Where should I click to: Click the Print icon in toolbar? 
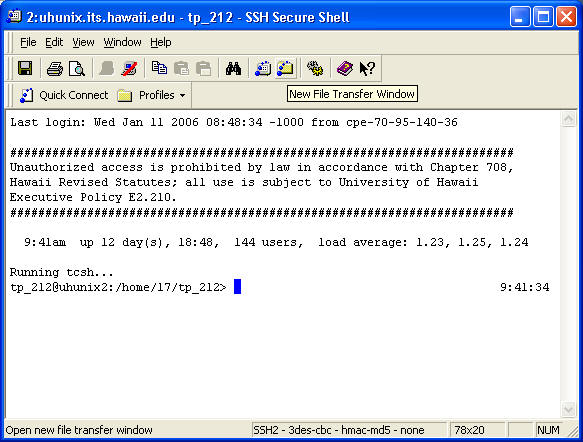coord(55,68)
